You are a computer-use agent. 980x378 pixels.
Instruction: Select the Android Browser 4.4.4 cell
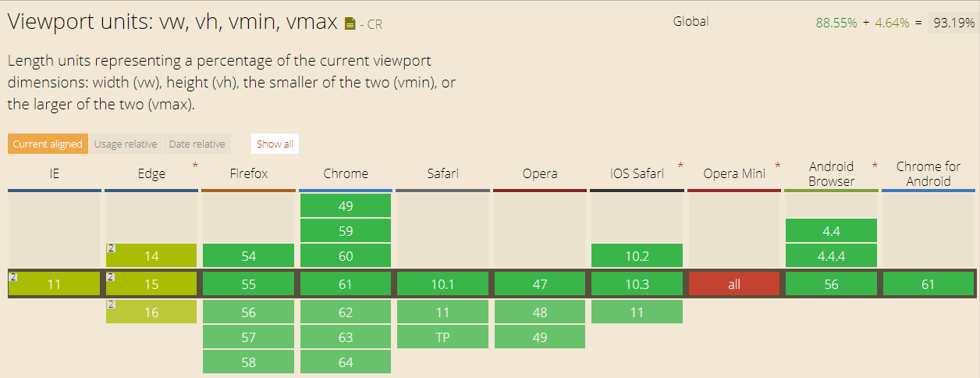(831, 256)
